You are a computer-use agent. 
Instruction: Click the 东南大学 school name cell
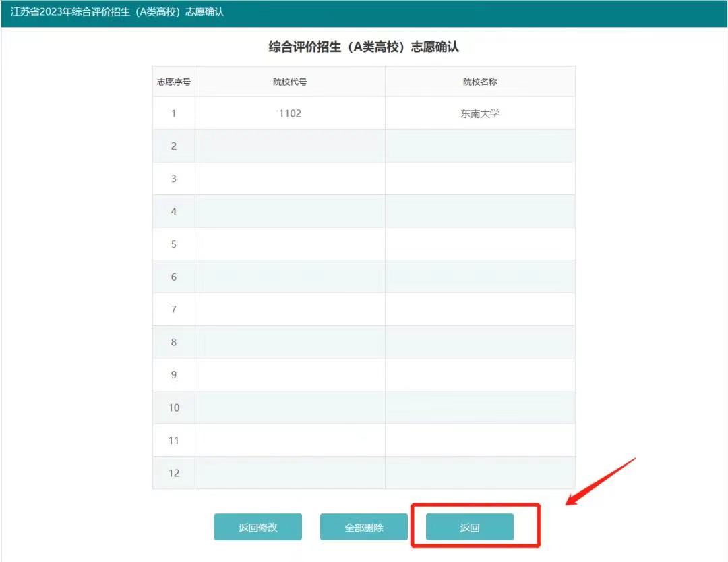[x=480, y=113]
